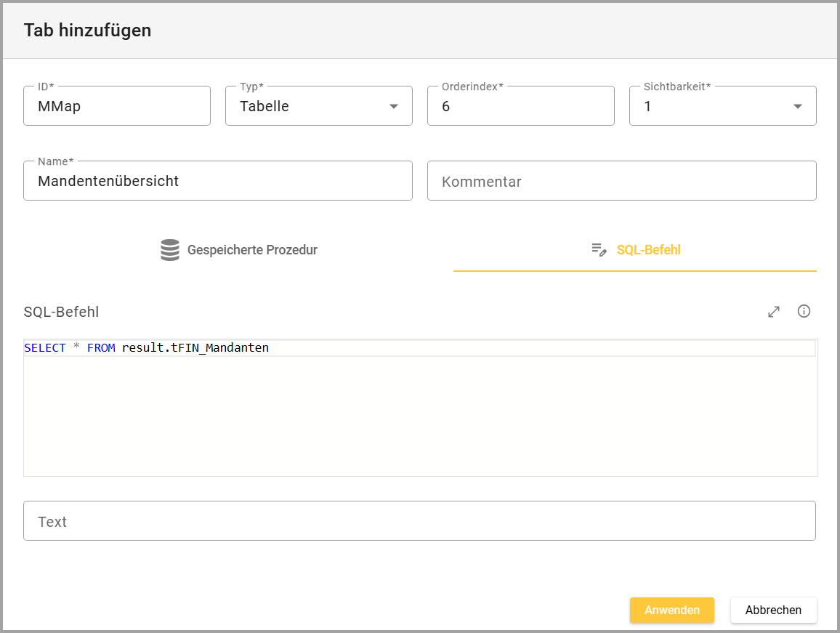Edit the Name field Mandentenübersicht

click(217, 181)
